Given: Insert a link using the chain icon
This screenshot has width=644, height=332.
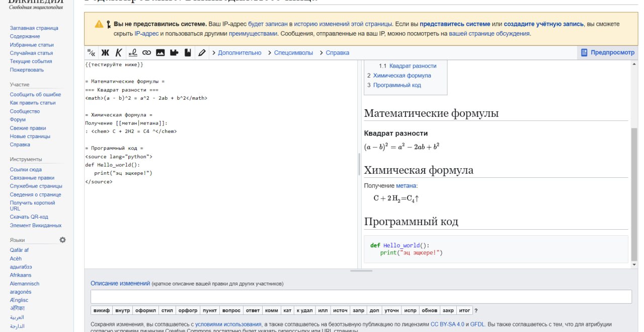Looking at the screenshot, I should [x=146, y=52].
